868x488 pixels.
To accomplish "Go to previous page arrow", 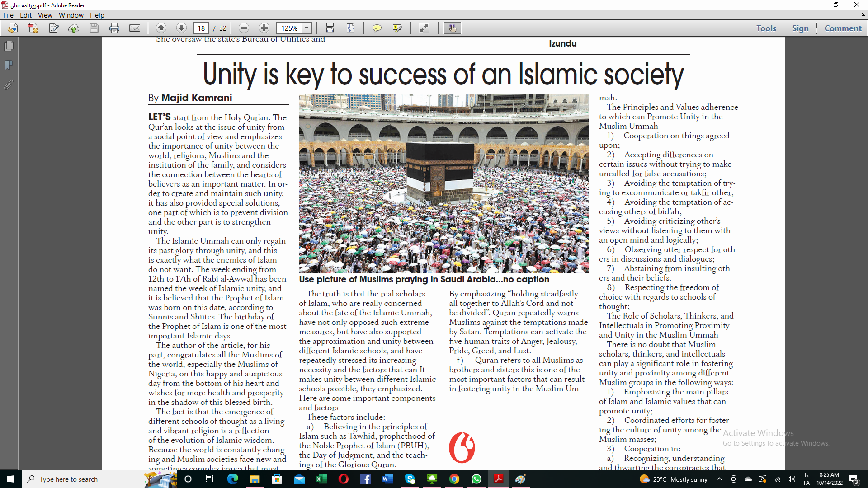I will [x=161, y=28].
